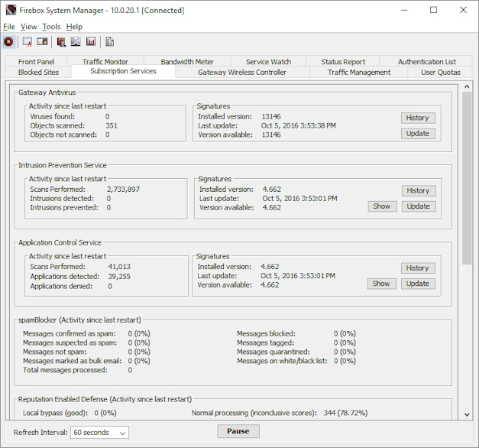
Task: Switch to the Blocked Sites tab
Action: pos(38,73)
